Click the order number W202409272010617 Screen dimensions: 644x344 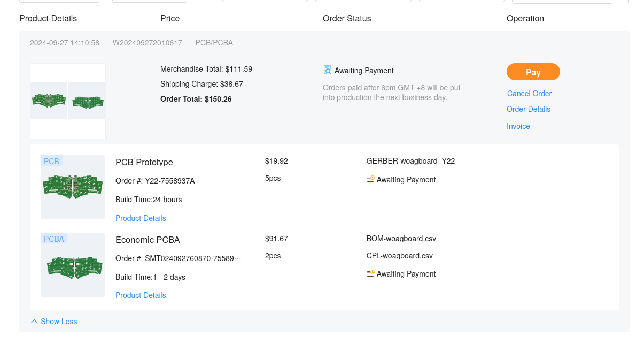click(x=147, y=43)
